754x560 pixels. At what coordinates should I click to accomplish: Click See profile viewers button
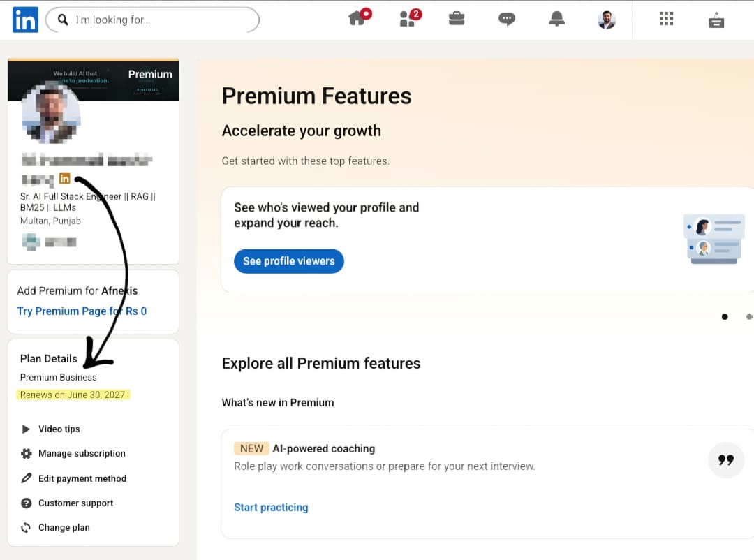click(x=288, y=261)
